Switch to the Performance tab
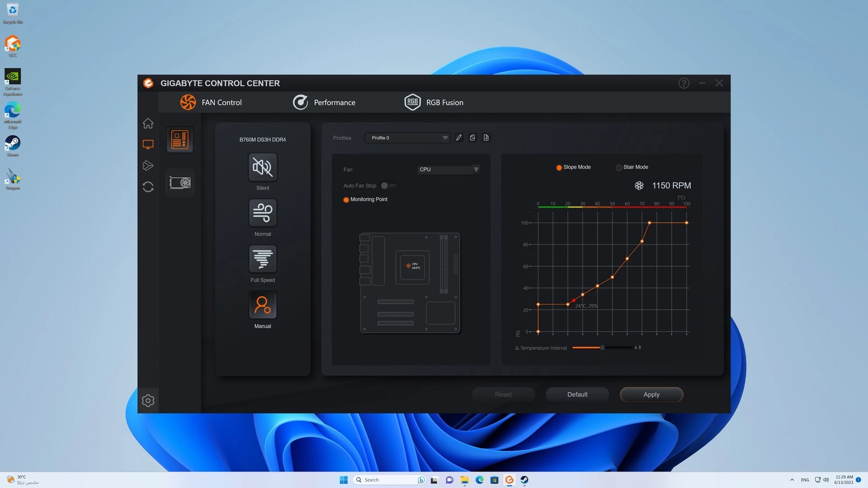This screenshot has width=868, height=488. (335, 102)
